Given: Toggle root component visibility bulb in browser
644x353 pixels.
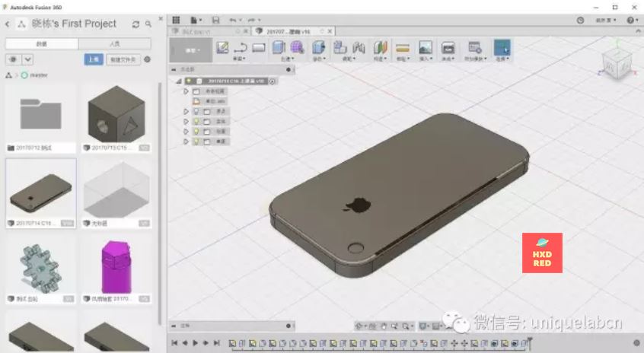Looking at the screenshot, I should (x=189, y=81).
